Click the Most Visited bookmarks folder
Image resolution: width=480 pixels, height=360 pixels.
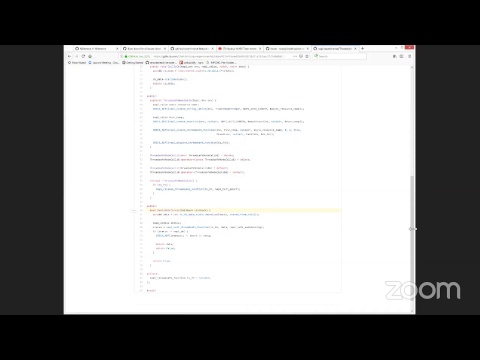click(x=77, y=63)
